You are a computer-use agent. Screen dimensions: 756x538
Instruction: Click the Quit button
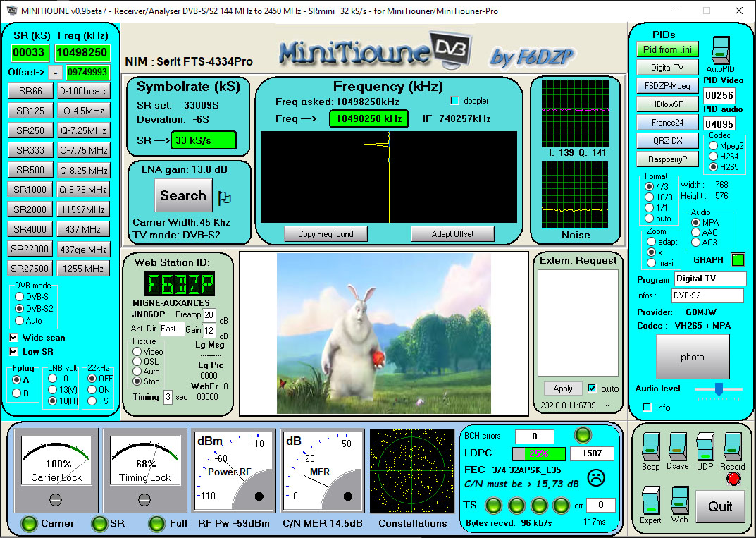(720, 506)
